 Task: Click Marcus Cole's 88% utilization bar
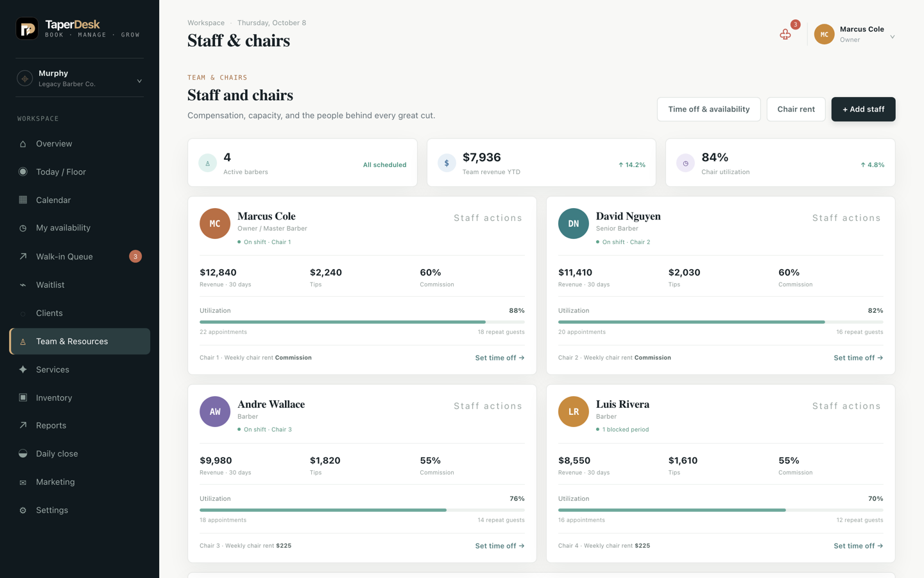(x=362, y=322)
